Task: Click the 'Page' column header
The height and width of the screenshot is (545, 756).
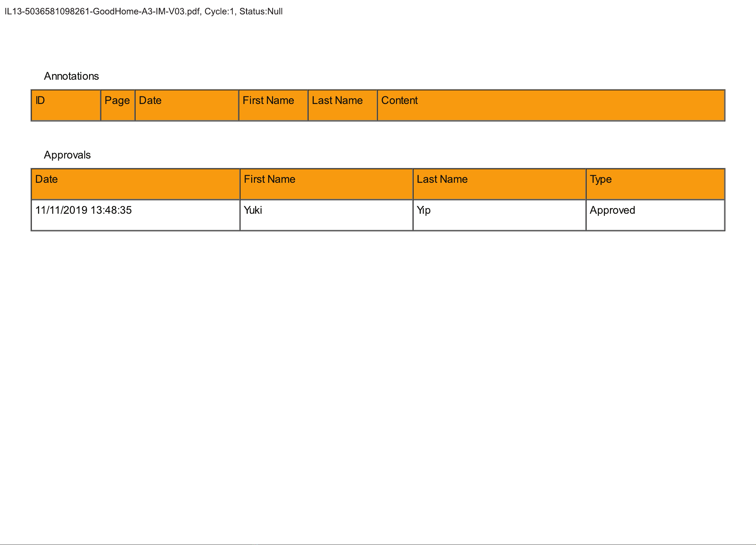Action: click(x=118, y=105)
